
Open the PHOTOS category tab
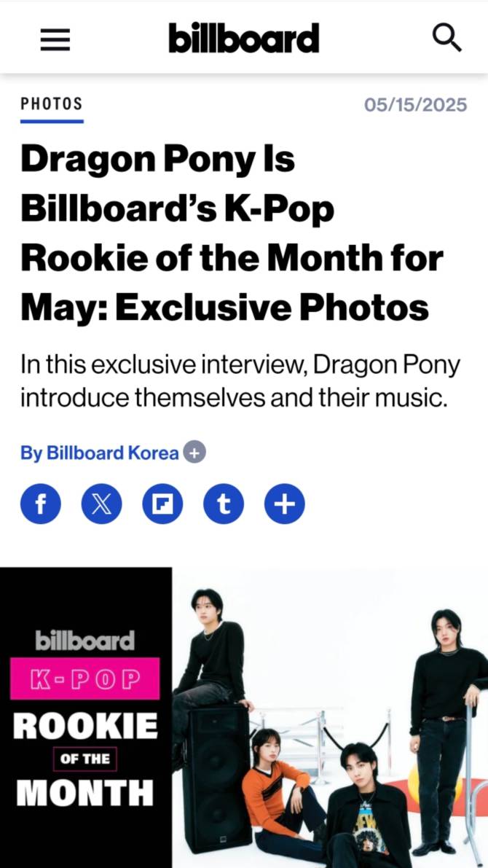pos(52,104)
